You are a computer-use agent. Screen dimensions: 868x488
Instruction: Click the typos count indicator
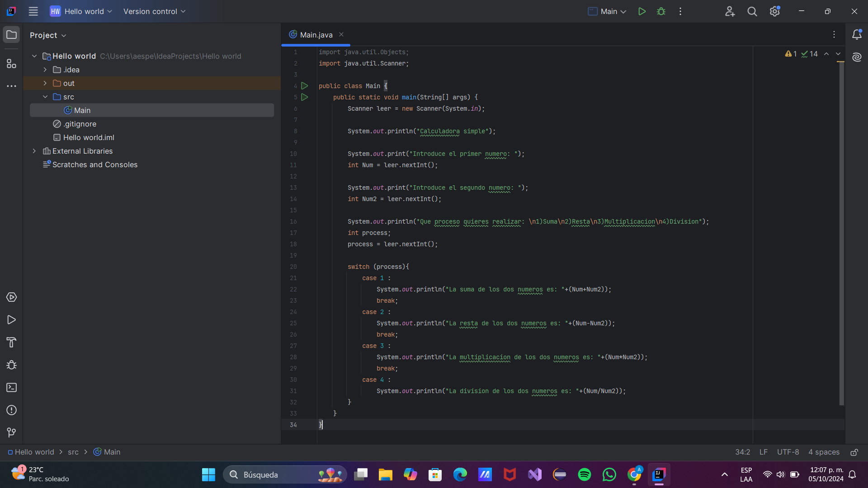coord(810,54)
